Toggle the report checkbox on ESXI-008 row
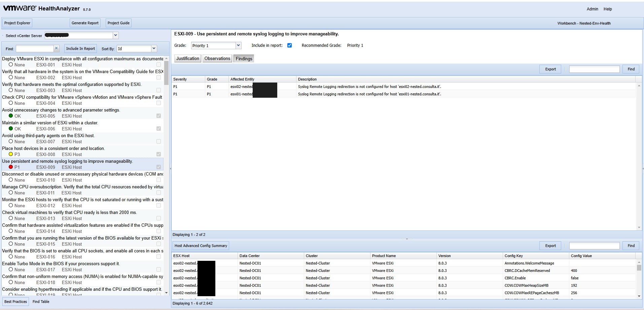The image size is (644, 310). click(158, 154)
